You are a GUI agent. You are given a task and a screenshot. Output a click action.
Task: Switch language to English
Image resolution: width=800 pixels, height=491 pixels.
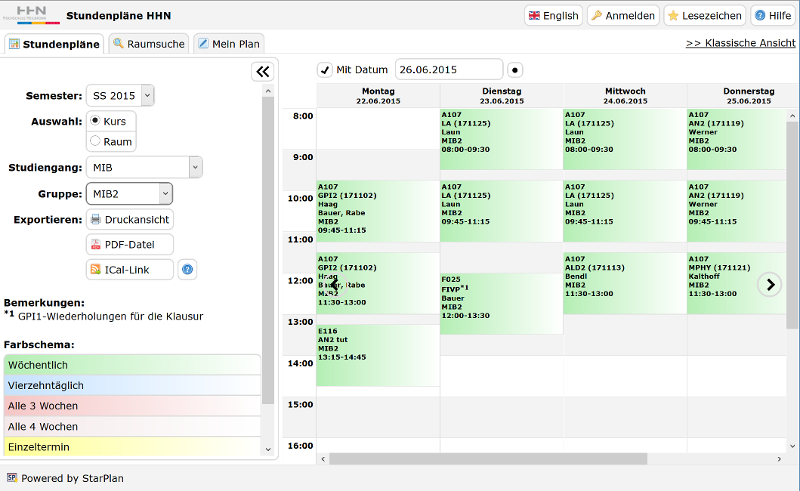554,16
